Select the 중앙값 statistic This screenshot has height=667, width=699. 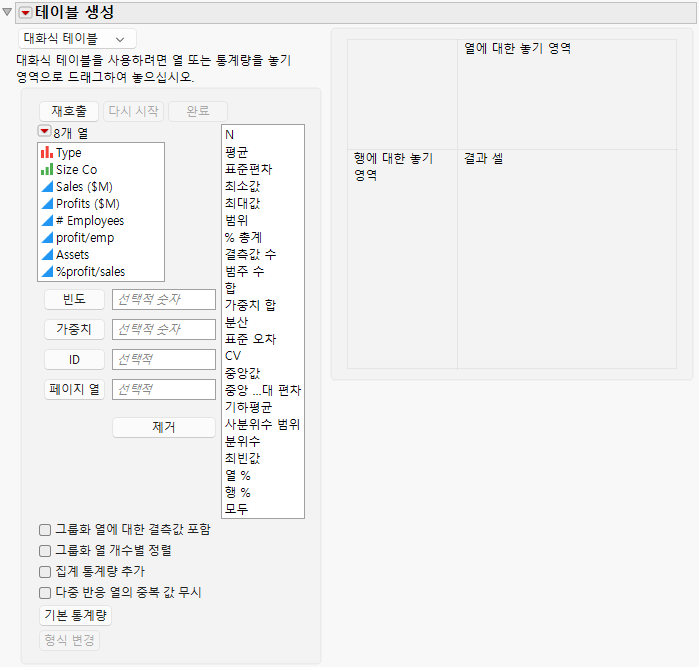(263, 373)
